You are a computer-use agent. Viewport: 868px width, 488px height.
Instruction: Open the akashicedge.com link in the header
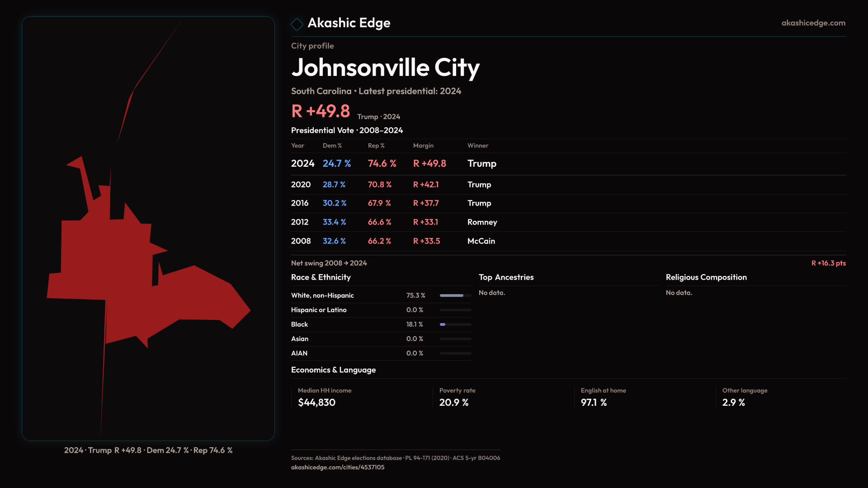[813, 23]
